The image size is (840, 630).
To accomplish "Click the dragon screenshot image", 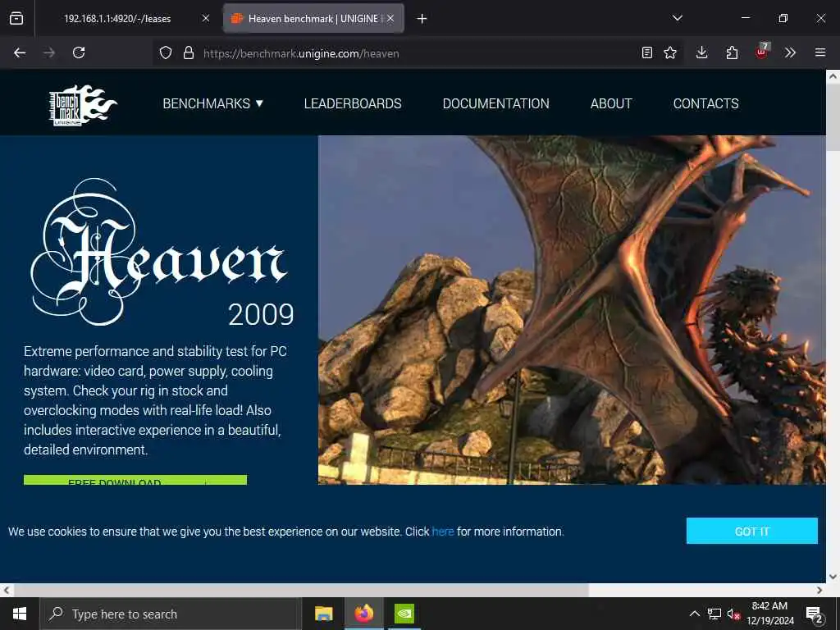I will 572,309.
